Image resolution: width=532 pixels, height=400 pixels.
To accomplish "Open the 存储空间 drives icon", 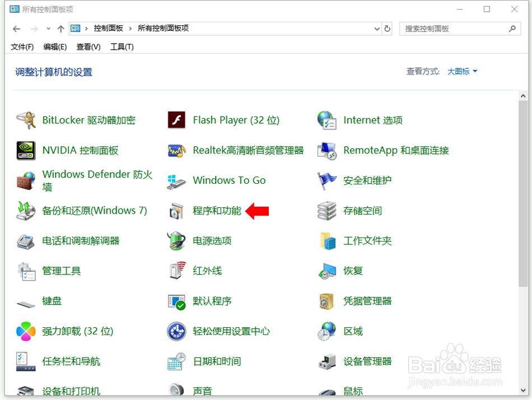I will tap(326, 211).
